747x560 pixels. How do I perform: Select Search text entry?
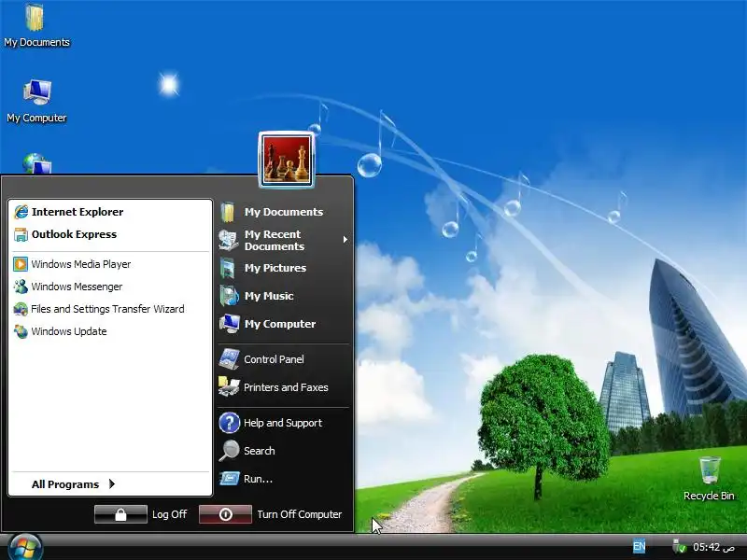pyautogui.click(x=260, y=451)
